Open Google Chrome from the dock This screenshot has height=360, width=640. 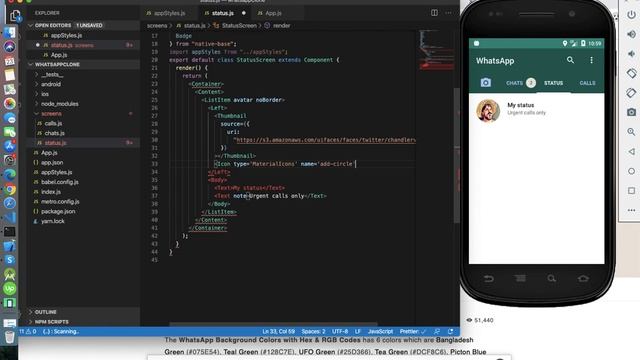[10, 189]
